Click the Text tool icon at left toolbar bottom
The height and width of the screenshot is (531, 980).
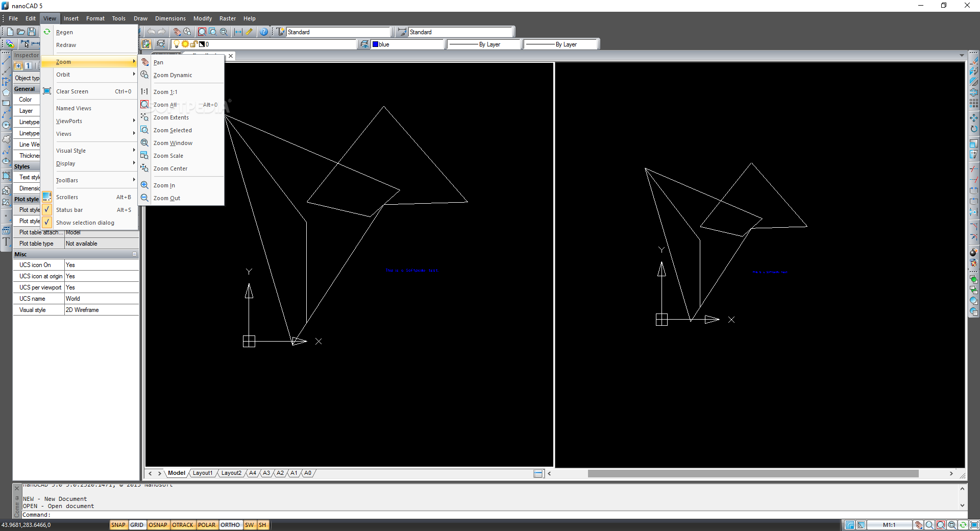click(6, 242)
